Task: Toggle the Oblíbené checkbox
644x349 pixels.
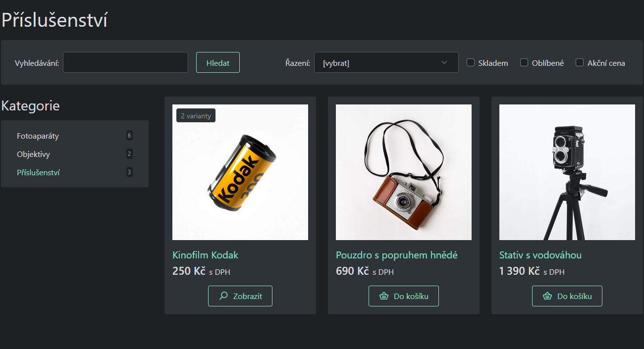Action: click(x=524, y=62)
